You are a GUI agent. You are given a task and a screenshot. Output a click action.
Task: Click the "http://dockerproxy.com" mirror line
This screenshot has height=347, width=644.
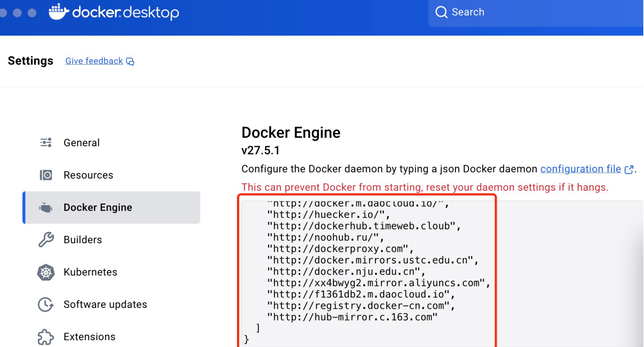pos(341,249)
